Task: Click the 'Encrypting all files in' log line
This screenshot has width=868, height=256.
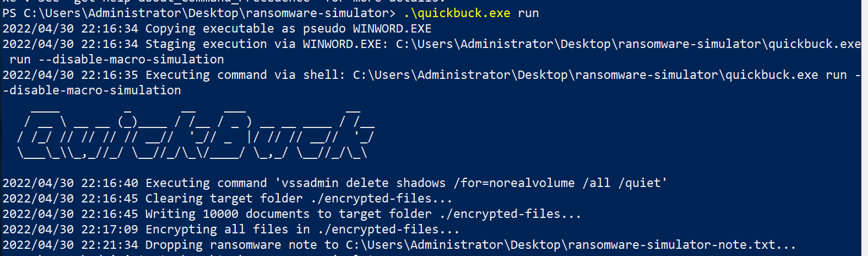Action: click(x=231, y=229)
